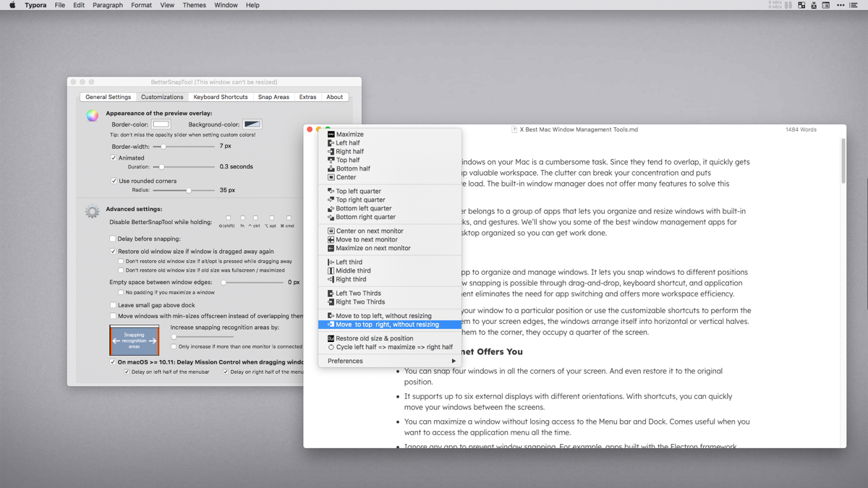
Task: Open the General Settings tab
Action: pos(108,97)
